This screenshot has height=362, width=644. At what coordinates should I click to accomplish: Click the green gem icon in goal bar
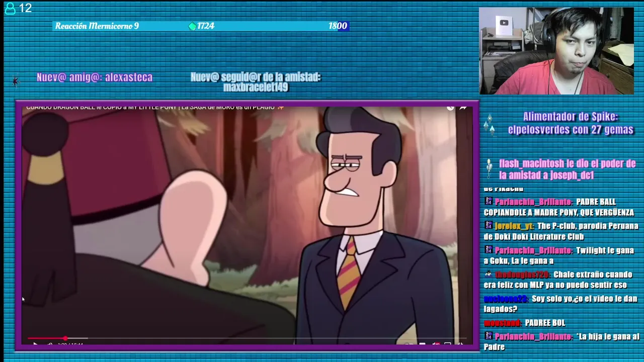point(192,26)
